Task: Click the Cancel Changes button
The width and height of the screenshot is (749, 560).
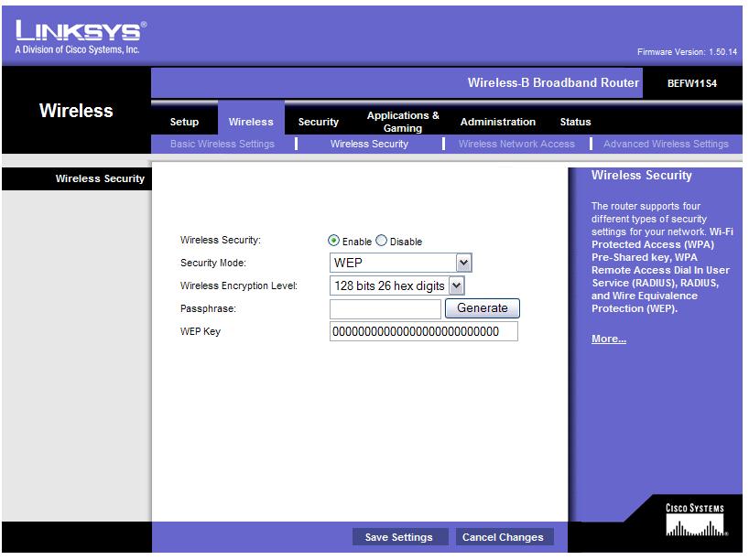Action: (x=503, y=537)
